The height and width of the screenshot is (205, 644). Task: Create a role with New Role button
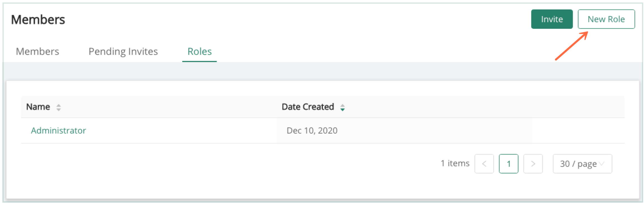tap(606, 19)
